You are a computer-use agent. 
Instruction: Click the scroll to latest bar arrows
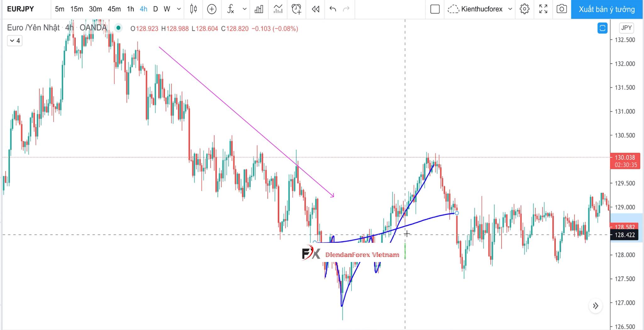596,306
